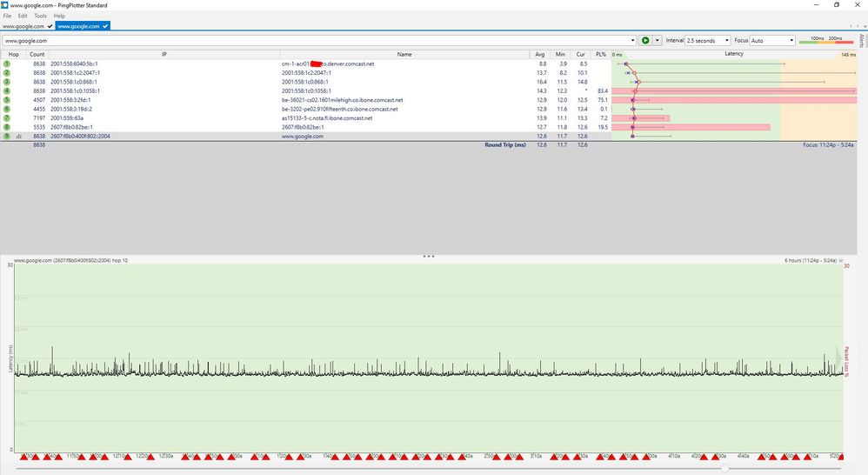Click the IP 2607:f8b0:400f:802::2004 in hop 9
Viewport: 868px width, 475px height.
coord(80,137)
